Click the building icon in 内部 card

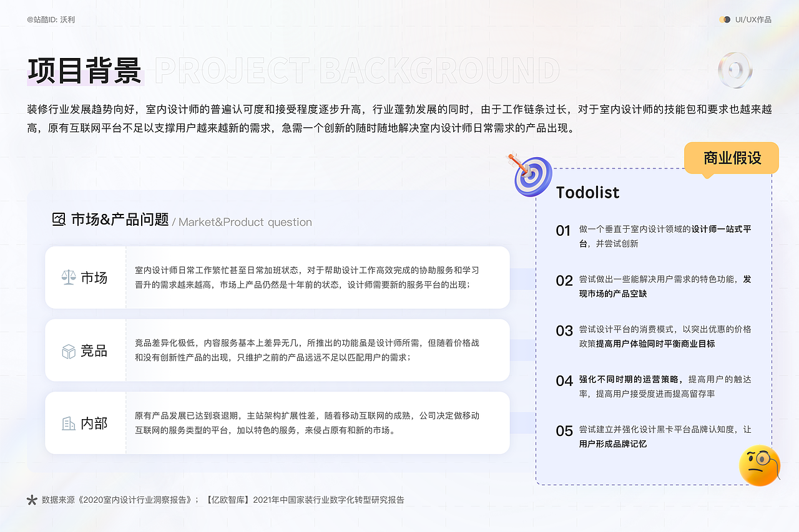point(68,423)
